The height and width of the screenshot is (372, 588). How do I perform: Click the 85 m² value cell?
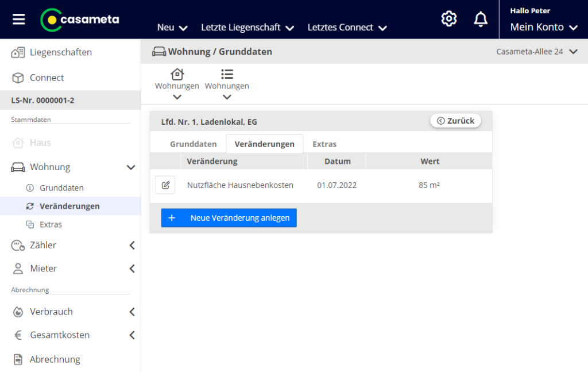[x=429, y=185]
